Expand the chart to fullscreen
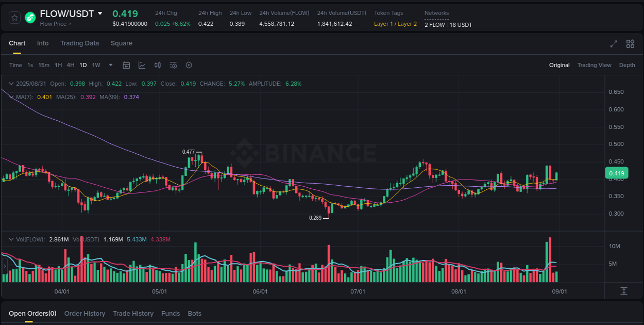Screen dimensions: 644x325 [x=614, y=44]
